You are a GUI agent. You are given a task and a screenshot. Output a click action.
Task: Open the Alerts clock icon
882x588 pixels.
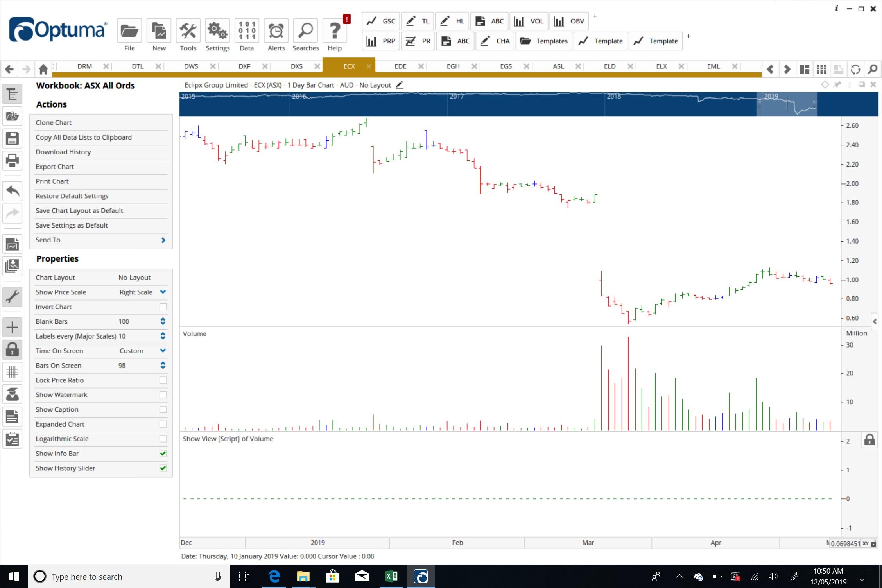(276, 31)
